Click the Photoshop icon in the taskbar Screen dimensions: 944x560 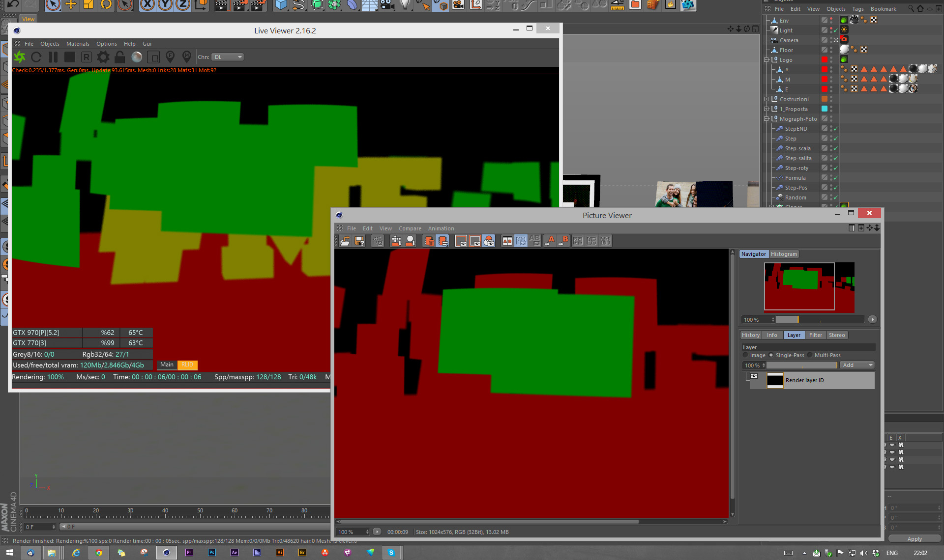[x=212, y=553]
